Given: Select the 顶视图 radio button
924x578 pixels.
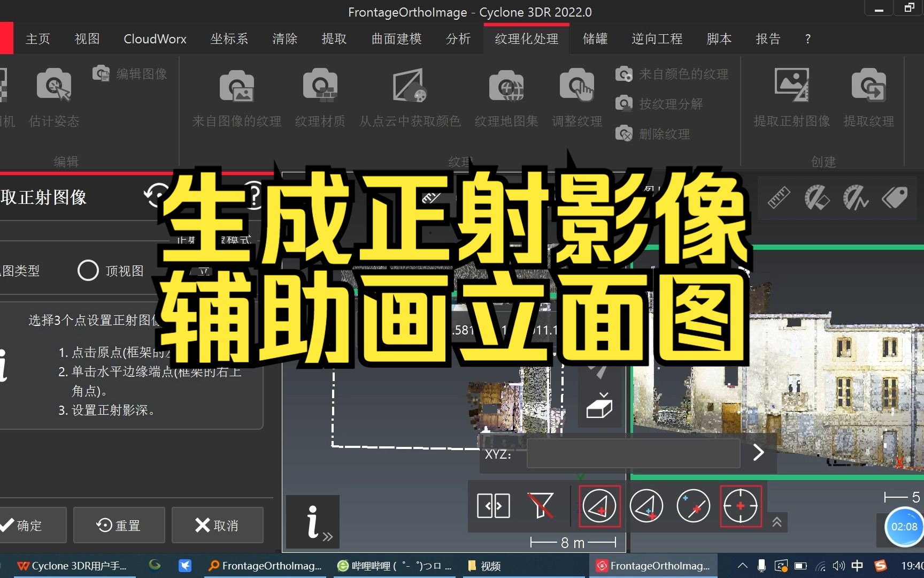Looking at the screenshot, I should pos(88,271).
